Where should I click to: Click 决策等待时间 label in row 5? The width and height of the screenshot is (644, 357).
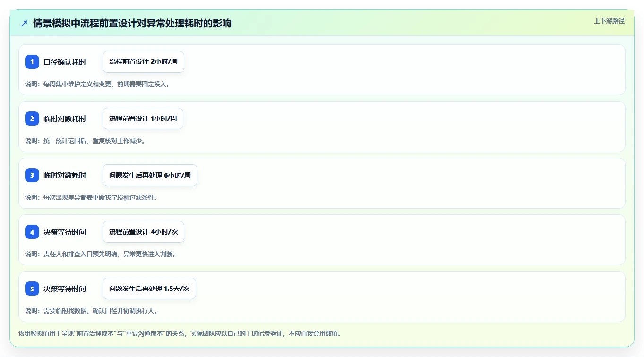pos(65,289)
